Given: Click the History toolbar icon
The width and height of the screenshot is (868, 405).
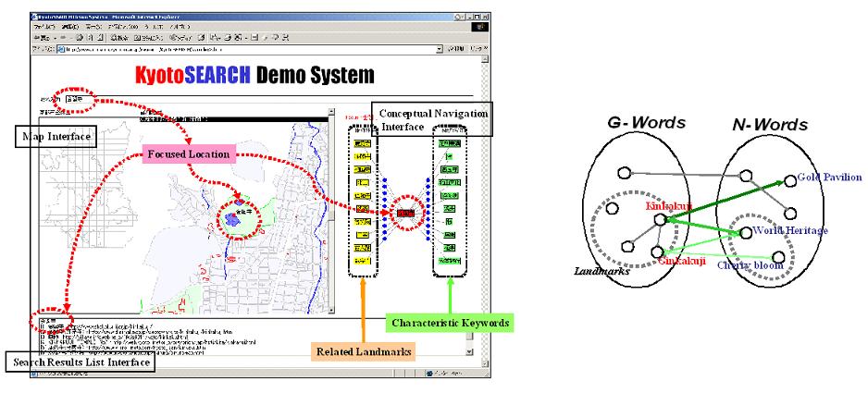Looking at the screenshot, I should pos(201,38).
